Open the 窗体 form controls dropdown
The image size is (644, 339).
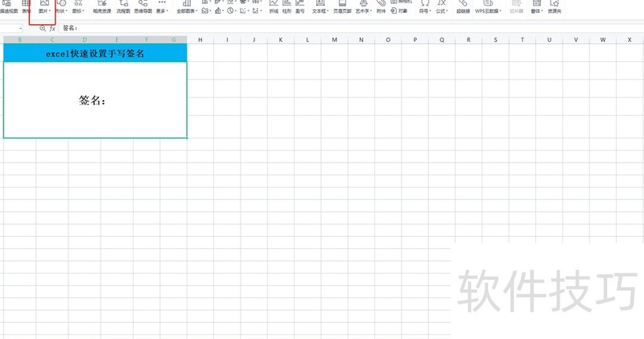[x=536, y=7]
